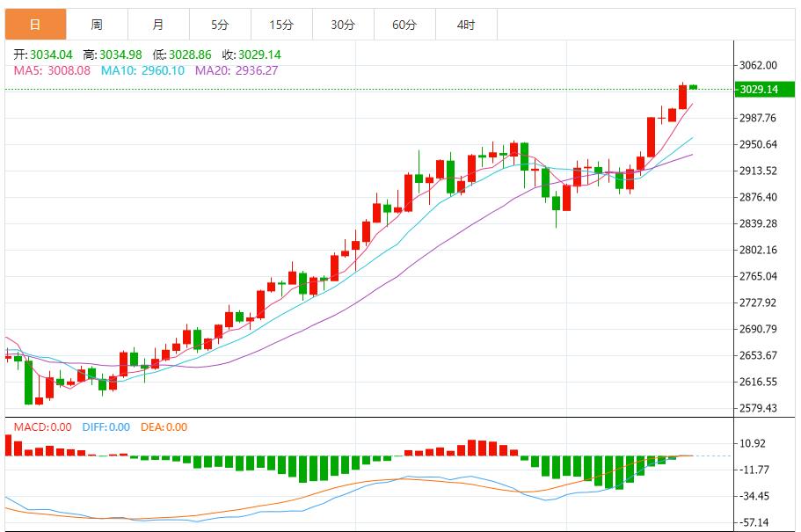The width and height of the screenshot is (801, 532).
Task: Click the MACD indicator label
Action: [x=43, y=427]
